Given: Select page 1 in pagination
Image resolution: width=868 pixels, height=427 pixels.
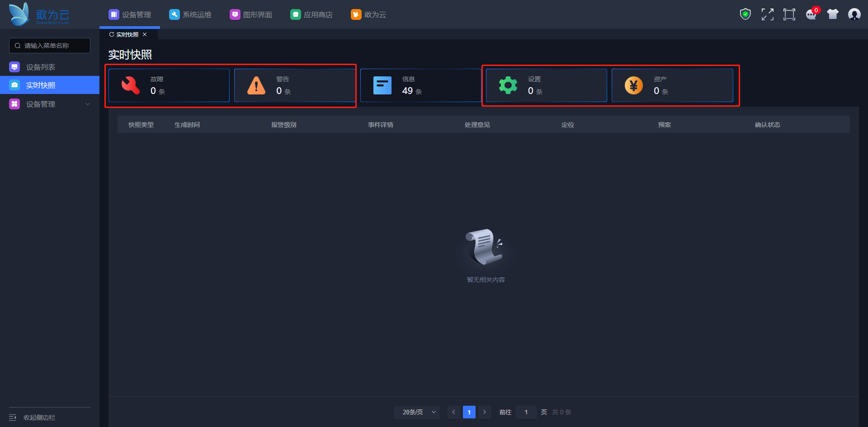Looking at the screenshot, I should click(469, 412).
